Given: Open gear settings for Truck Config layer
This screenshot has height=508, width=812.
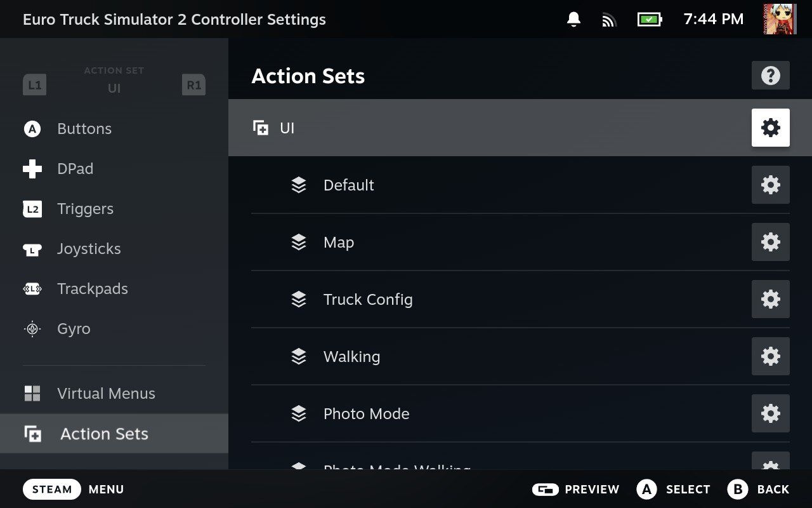Looking at the screenshot, I should pos(770,299).
